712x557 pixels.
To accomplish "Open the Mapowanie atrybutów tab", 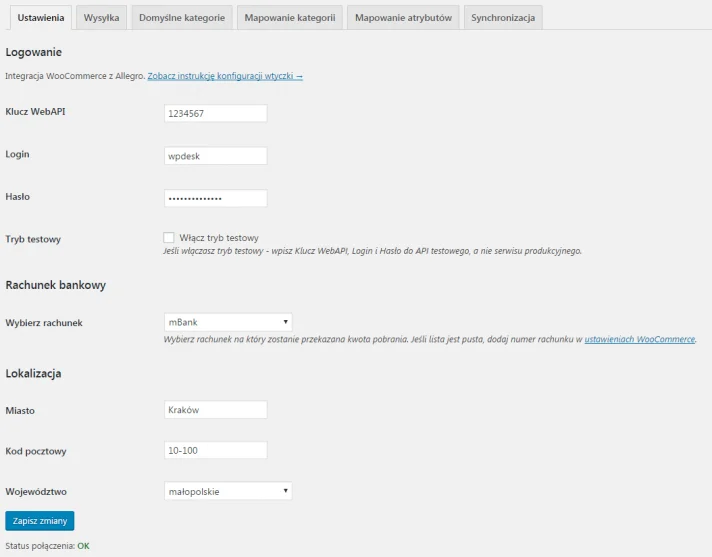I will pyautogui.click(x=403, y=18).
